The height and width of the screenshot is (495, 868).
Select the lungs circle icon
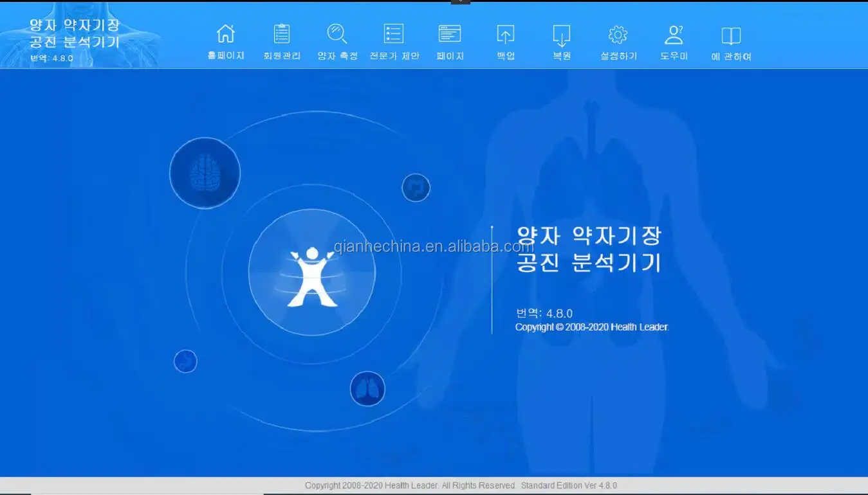coord(367,389)
